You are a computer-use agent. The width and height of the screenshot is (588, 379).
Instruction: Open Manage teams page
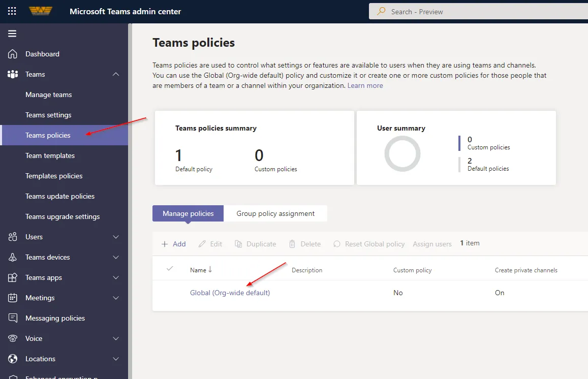coord(49,95)
